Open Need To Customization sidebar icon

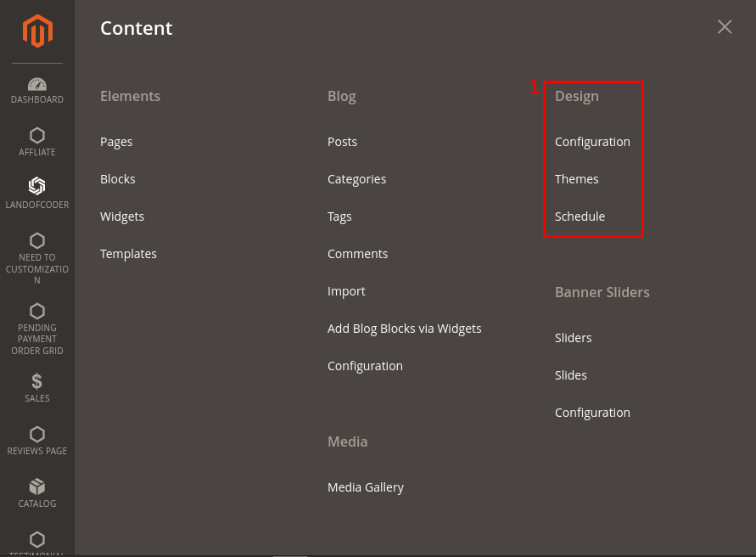37,240
